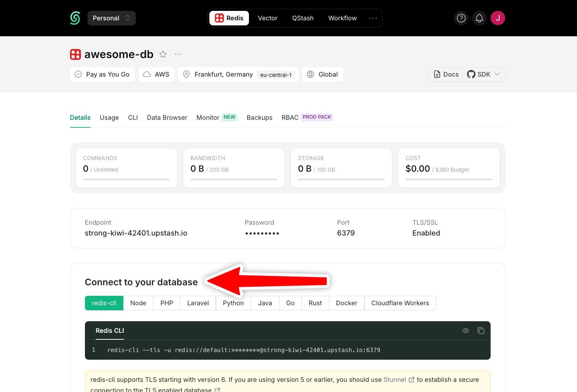The width and height of the screenshot is (577, 392).
Task: Select the Details tab
Action: 80,118
